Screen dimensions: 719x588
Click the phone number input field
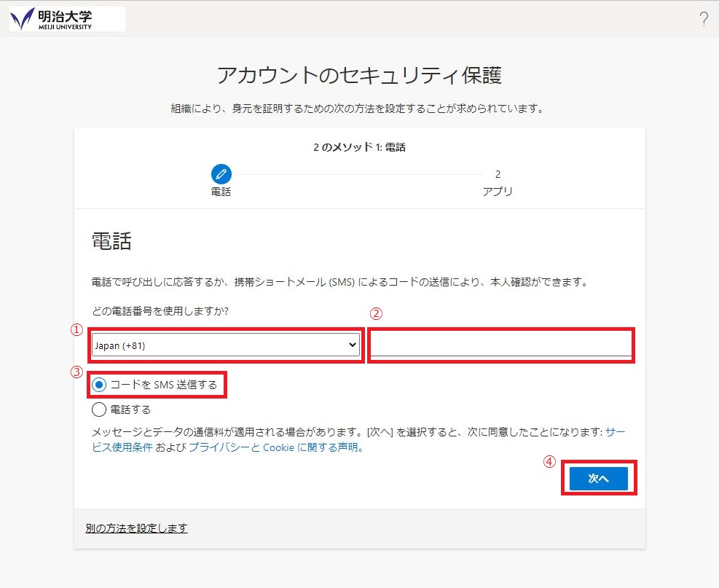(x=500, y=345)
